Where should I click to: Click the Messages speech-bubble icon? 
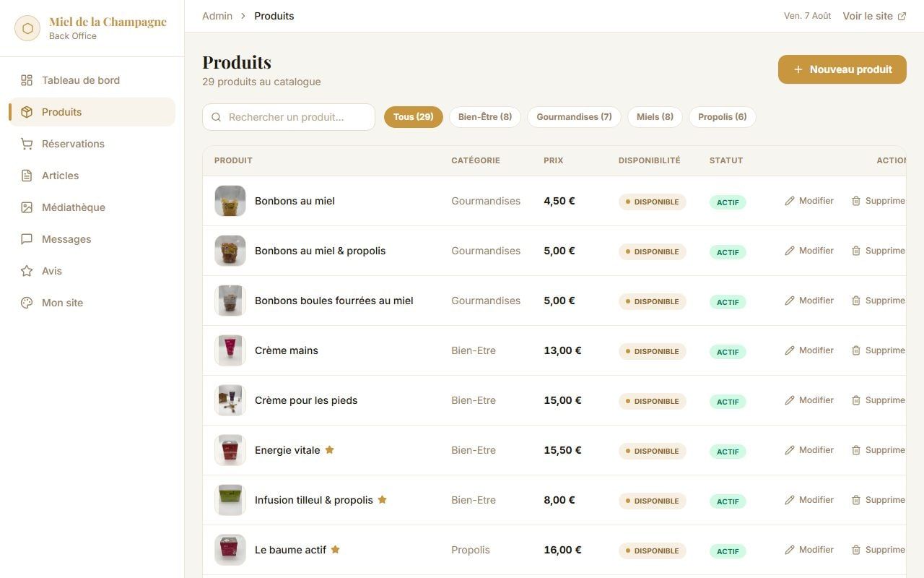(x=27, y=239)
